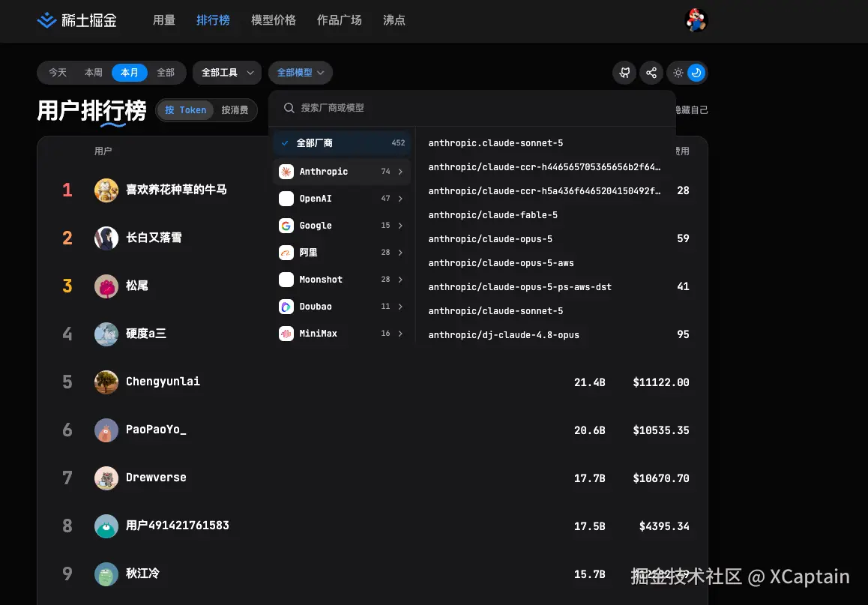Open the 排行榜 nav item
868x605 pixels.
click(213, 20)
